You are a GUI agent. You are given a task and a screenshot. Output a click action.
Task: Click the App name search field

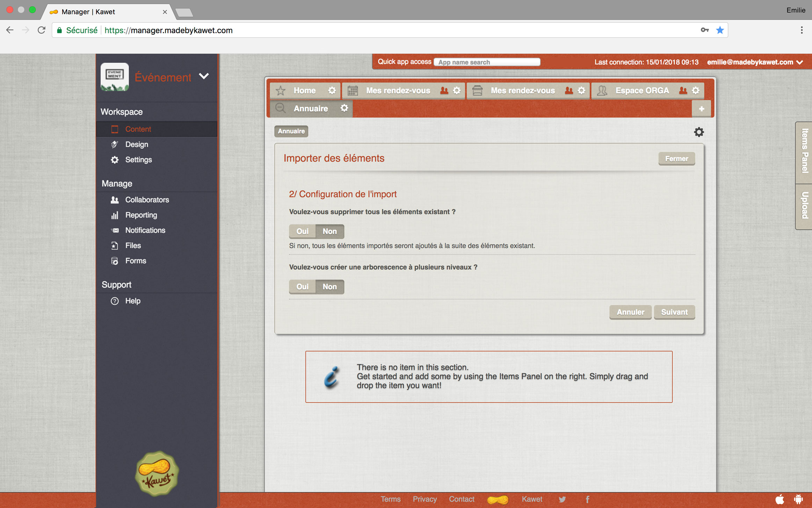pos(487,62)
